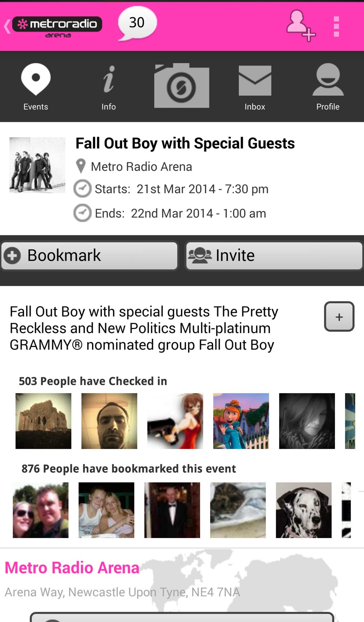The width and height of the screenshot is (364, 622).
Task: Open the Metro Radio Arena venue link
Action: 72,568
